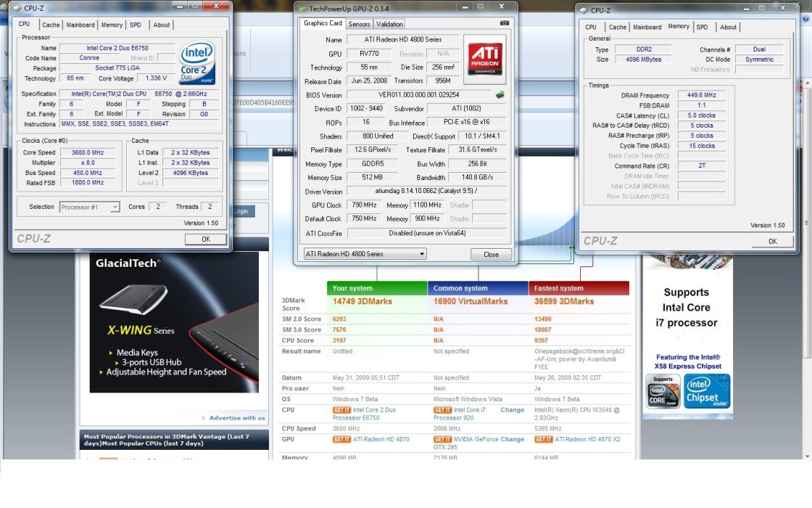Image resolution: width=812 pixels, height=508 pixels.
Task: Click the BIOS Version field in GPU-Z
Action: click(x=418, y=95)
